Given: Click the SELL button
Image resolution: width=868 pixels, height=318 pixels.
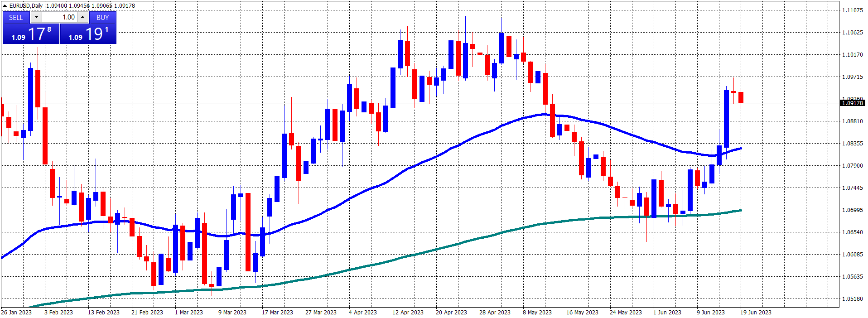Looking at the screenshot, I should point(16,17).
